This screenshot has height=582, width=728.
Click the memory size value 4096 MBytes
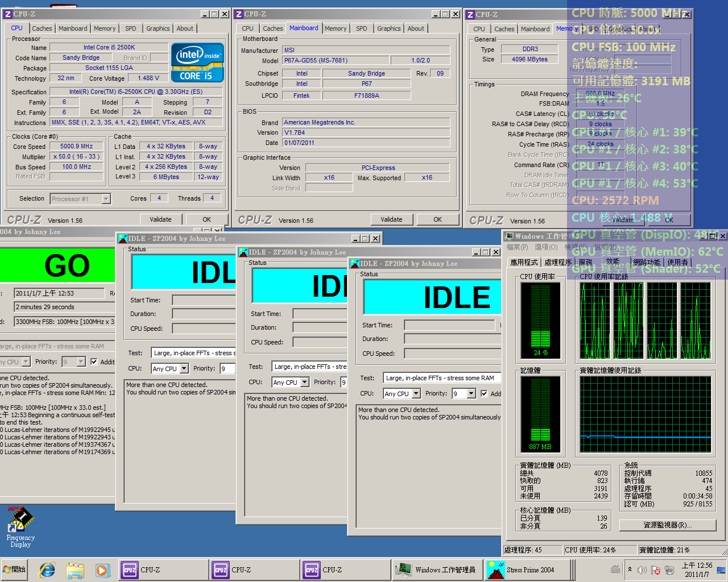click(x=530, y=59)
